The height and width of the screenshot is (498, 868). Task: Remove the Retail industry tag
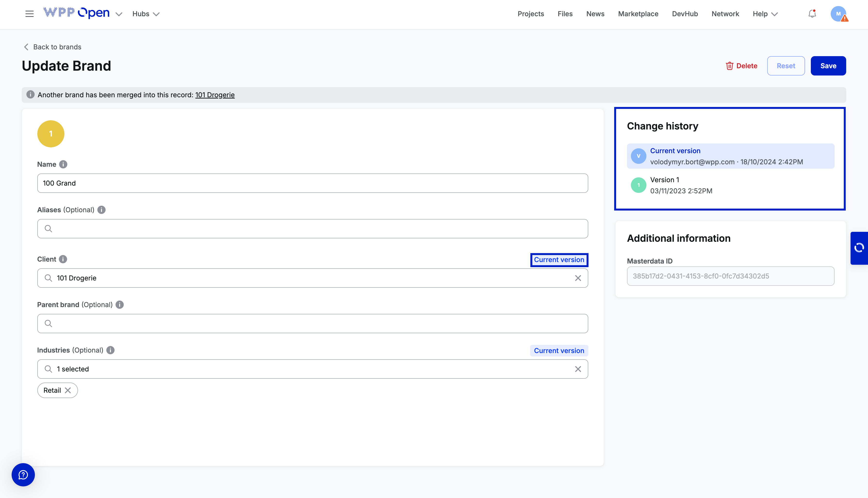point(68,390)
